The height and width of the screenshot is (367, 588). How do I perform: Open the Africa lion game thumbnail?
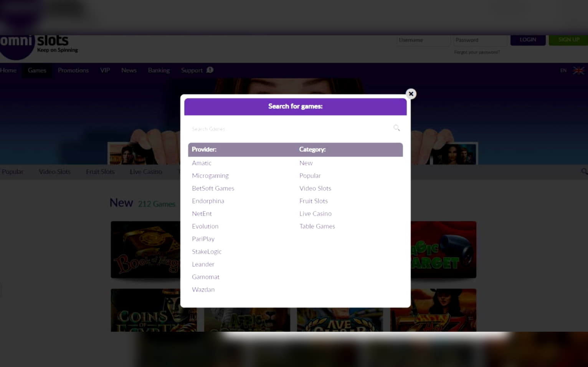247,320
